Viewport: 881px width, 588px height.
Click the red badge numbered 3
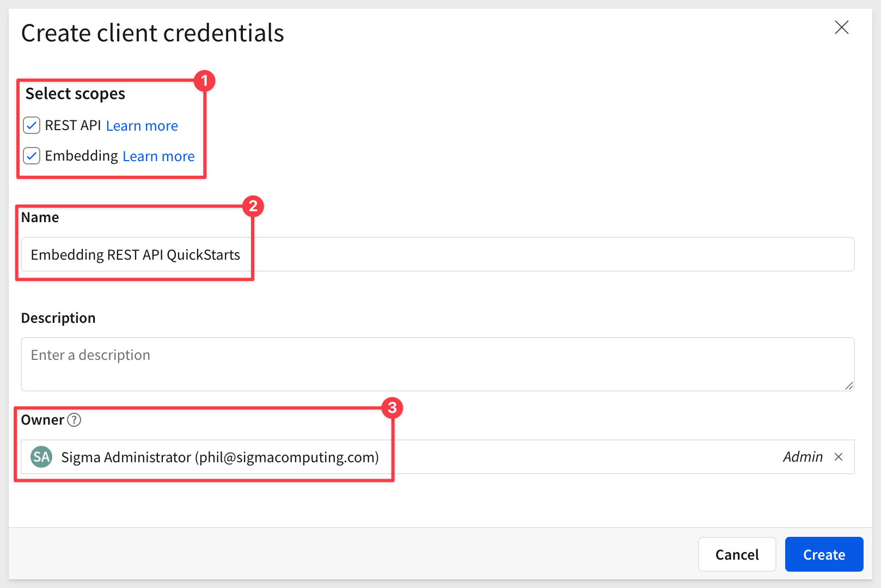click(x=392, y=408)
